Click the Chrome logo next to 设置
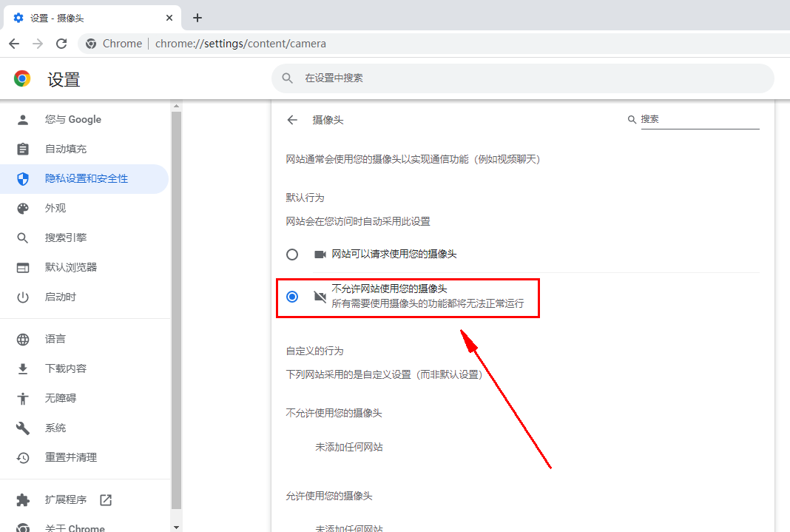This screenshot has height=532, width=790. (22, 78)
